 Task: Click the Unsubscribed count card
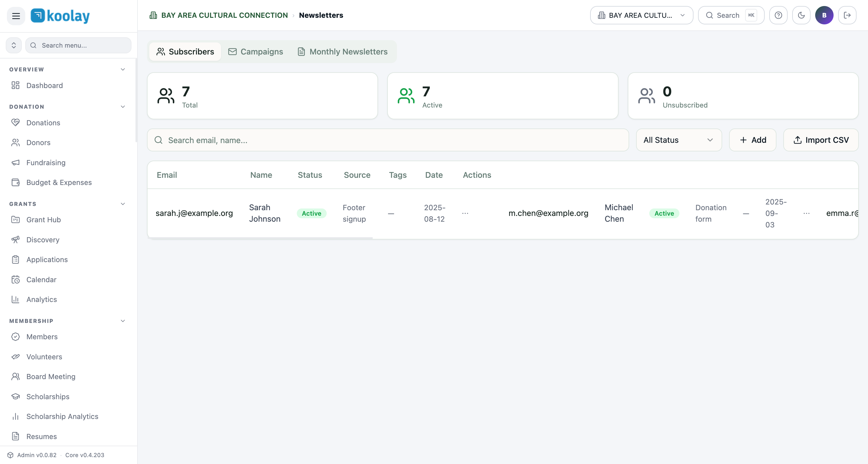[x=743, y=96]
